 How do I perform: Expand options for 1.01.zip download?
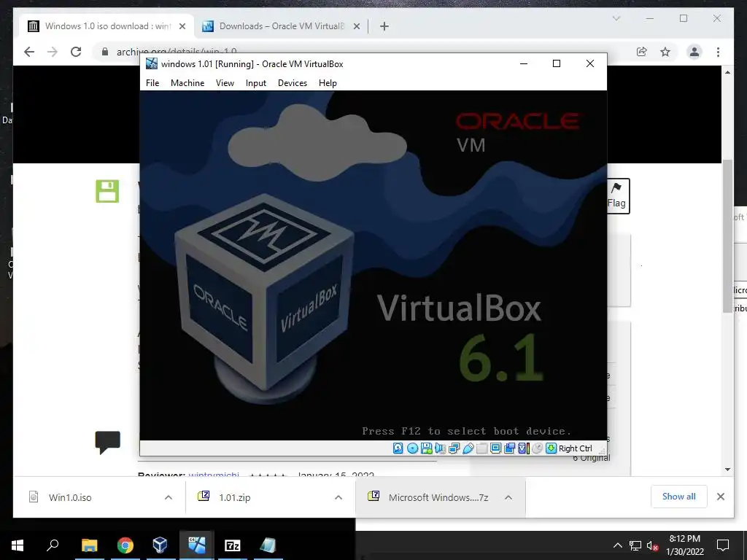click(x=338, y=497)
